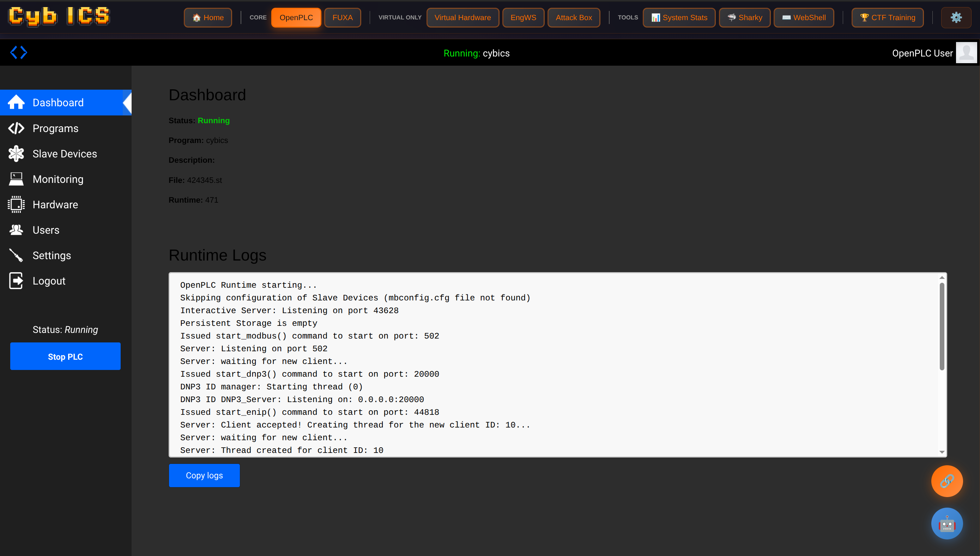
Task: Open the gear settings button in top bar
Action: 956,18
